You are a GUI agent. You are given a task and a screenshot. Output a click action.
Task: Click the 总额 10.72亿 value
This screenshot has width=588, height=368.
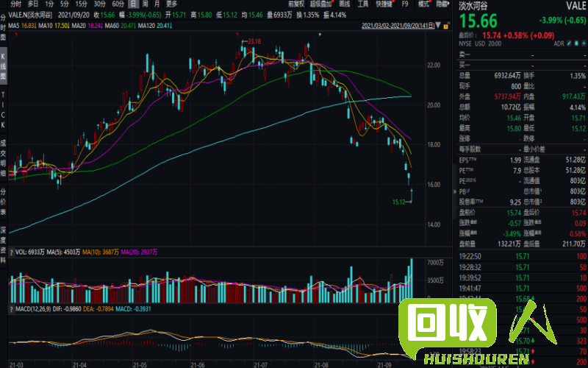(x=511, y=107)
